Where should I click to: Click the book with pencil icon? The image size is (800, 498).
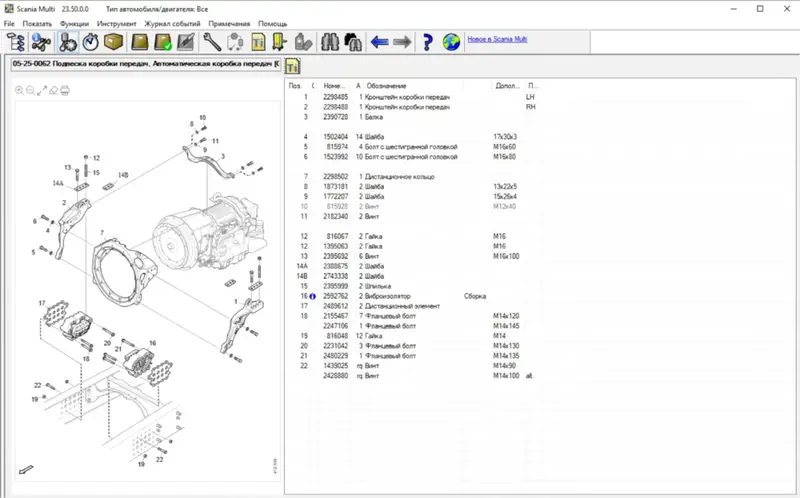point(186,42)
